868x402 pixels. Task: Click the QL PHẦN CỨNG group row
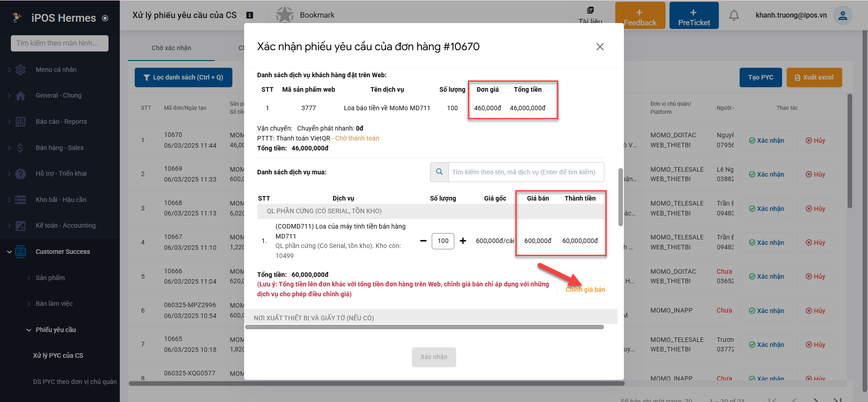point(431,211)
